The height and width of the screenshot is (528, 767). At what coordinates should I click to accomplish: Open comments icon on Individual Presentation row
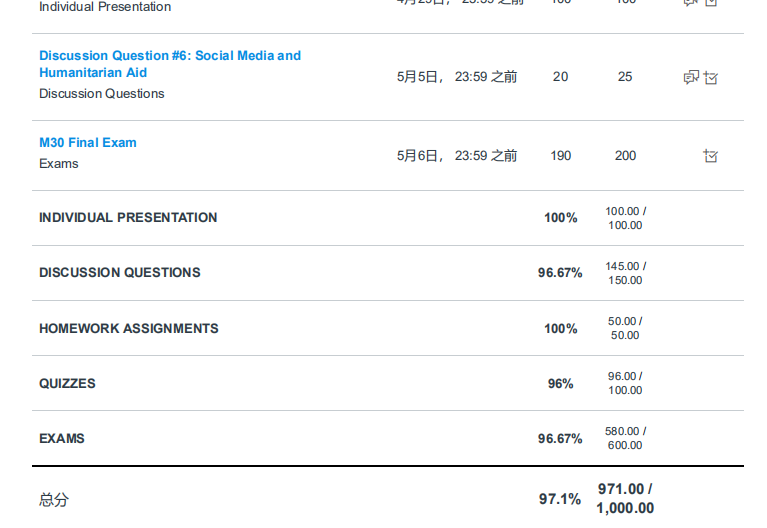click(690, 3)
